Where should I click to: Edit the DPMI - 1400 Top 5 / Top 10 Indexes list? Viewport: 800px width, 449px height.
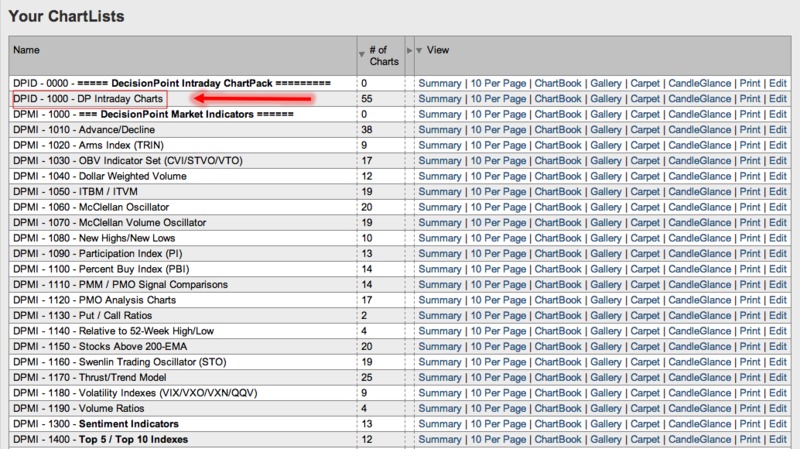pos(778,439)
